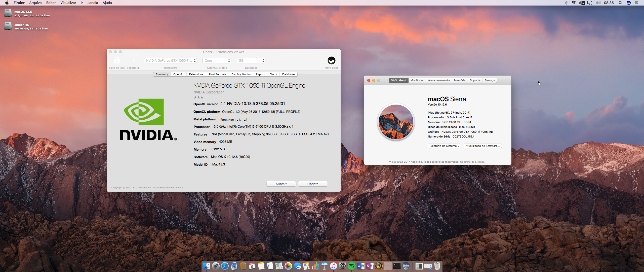Open Bluetooth status menu
This screenshot has width=644, height=272.
(566, 3)
